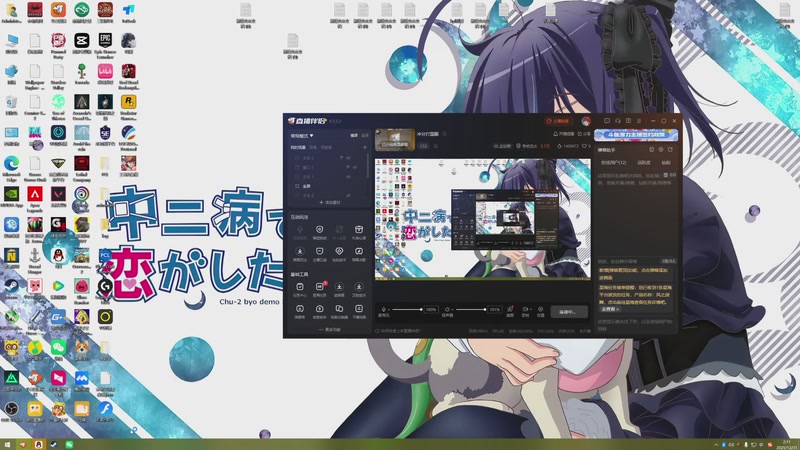Click the add source button below the list
This screenshot has width=800, height=450.
coord(330,203)
